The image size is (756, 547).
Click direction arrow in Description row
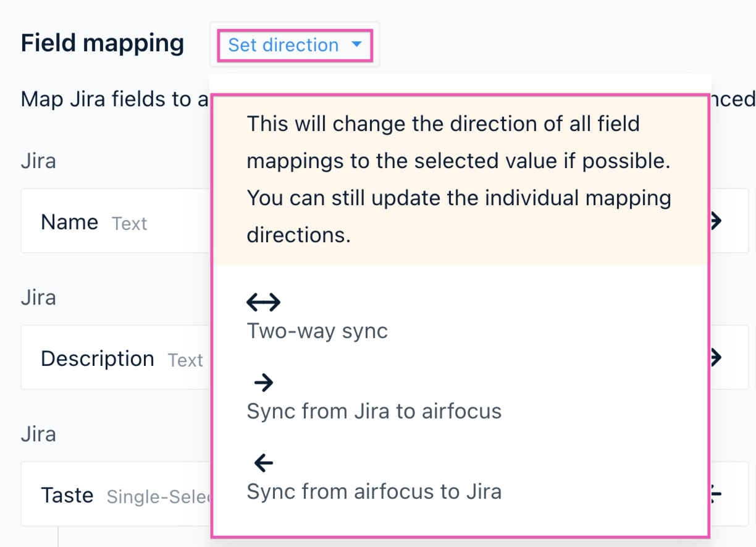pyautogui.click(x=716, y=357)
